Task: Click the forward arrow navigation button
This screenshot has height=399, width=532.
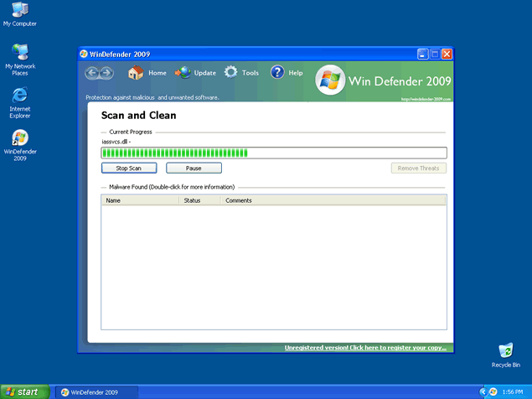Action: tap(106, 73)
